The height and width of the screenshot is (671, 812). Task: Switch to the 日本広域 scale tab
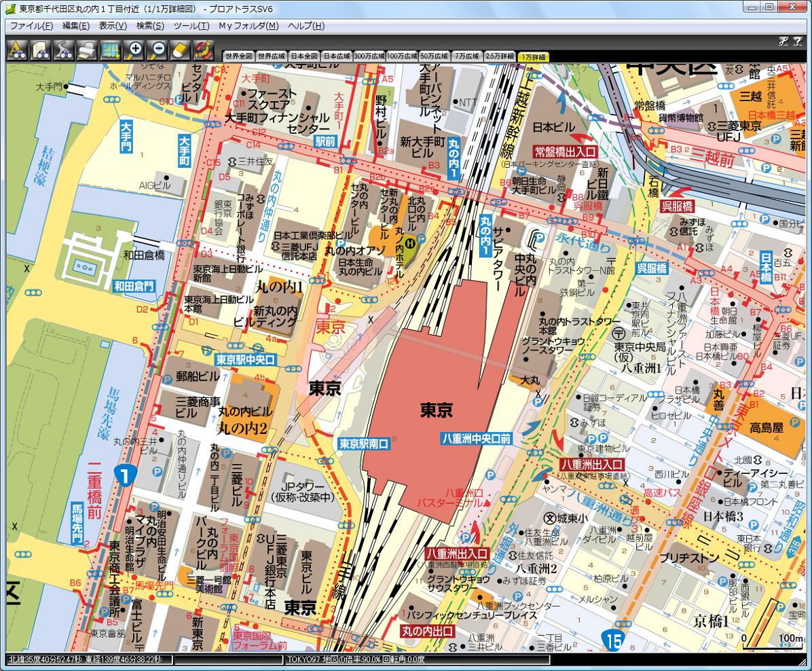[337, 56]
